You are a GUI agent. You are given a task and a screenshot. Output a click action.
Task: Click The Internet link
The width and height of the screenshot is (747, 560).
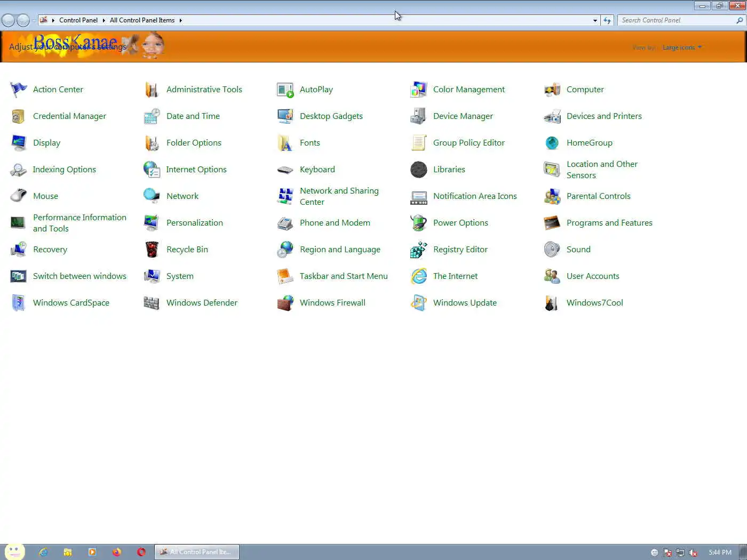point(455,276)
